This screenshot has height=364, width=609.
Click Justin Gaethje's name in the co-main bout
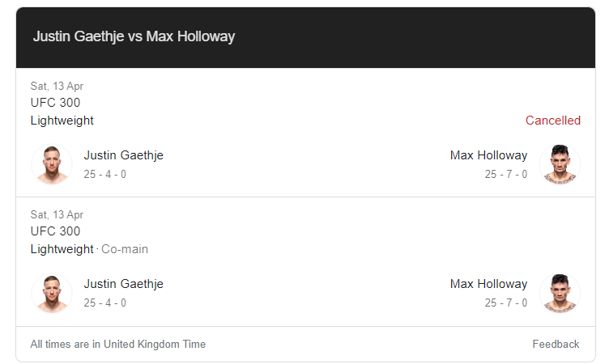pyautogui.click(x=124, y=284)
